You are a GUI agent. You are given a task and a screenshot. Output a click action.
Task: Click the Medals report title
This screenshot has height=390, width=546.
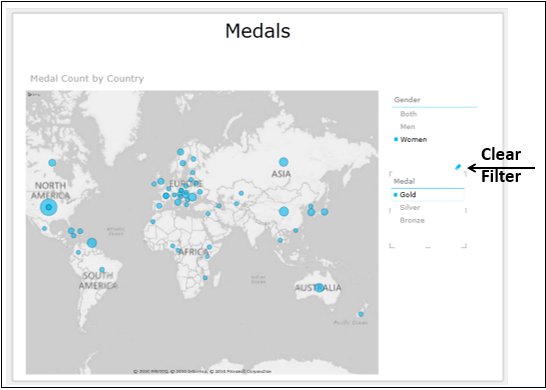click(x=258, y=31)
